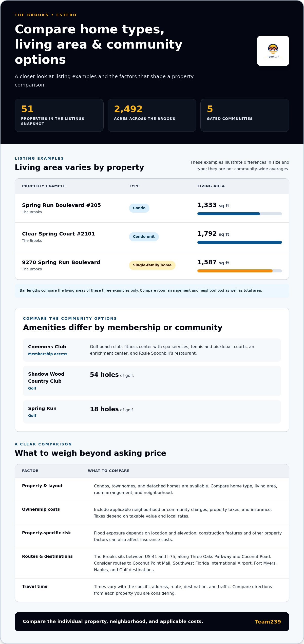The image size is (304, 644).
Task: Click the 1,333 sq ft living area bar
Action: tap(240, 214)
